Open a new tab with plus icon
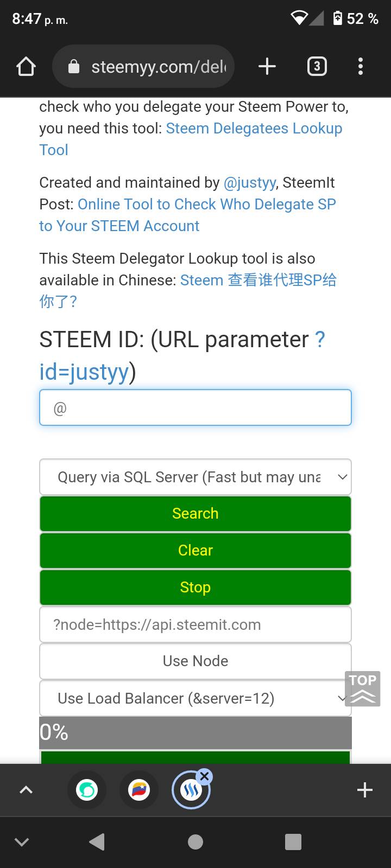Viewport: 391px width, 868px height. point(267,67)
